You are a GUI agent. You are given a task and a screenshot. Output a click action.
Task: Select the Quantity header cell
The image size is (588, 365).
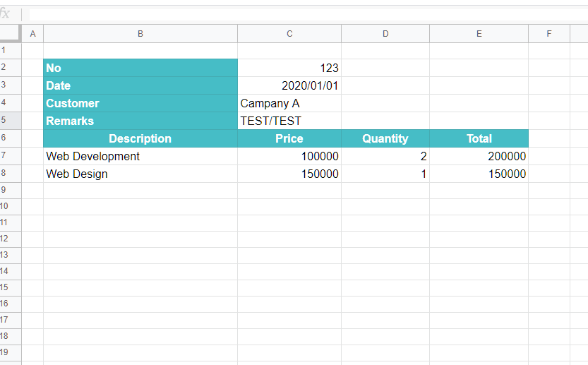point(385,138)
